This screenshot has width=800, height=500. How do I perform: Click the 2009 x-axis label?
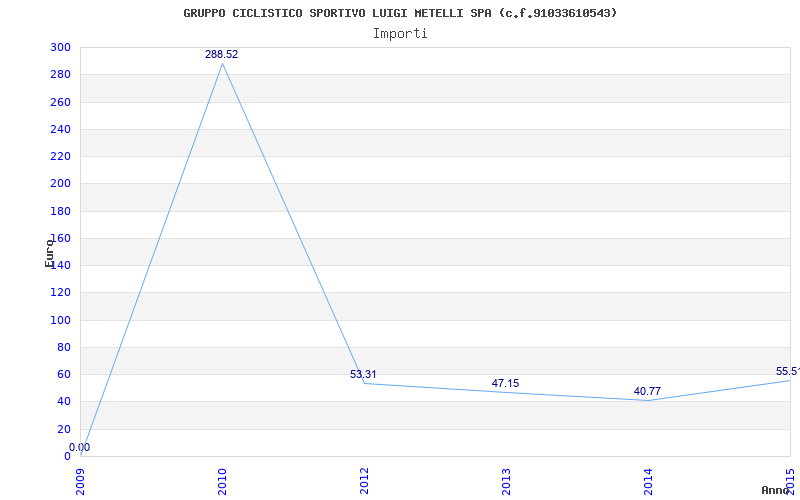[x=80, y=482]
